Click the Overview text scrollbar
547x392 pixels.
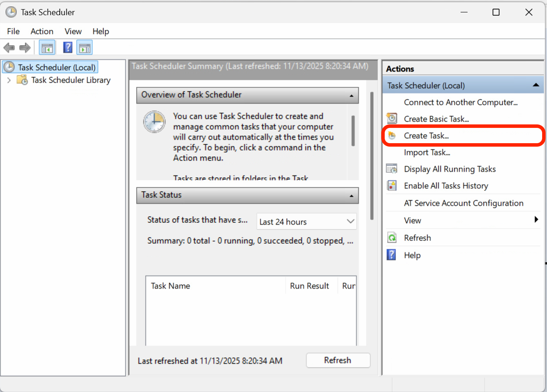click(353, 131)
